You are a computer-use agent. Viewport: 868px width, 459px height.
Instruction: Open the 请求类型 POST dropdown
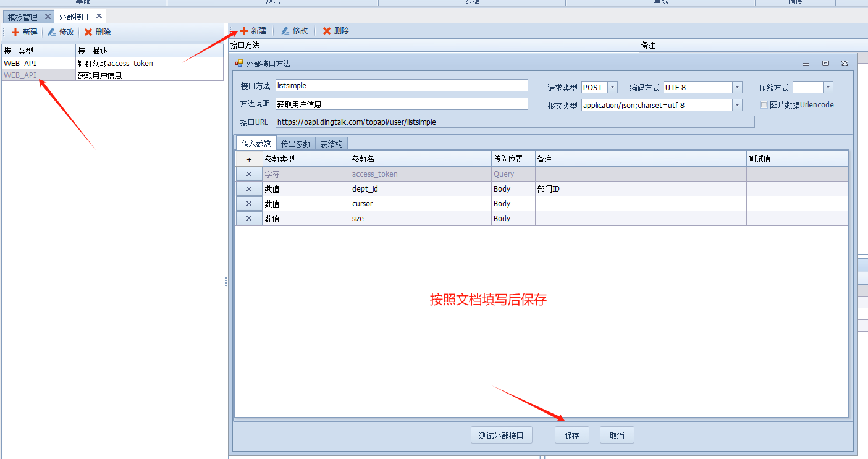612,88
